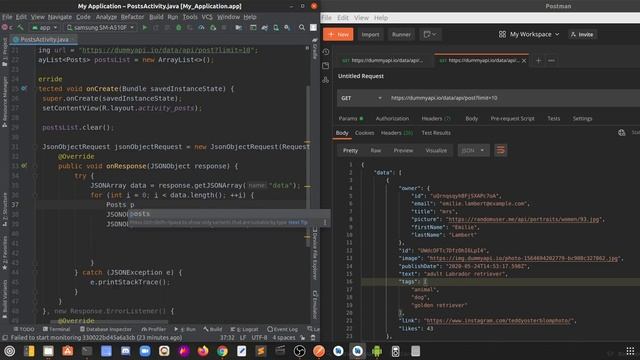This screenshot has height=360, width=640.
Task: Select the "posts" autocomplete suggestion
Action: (x=229, y=214)
